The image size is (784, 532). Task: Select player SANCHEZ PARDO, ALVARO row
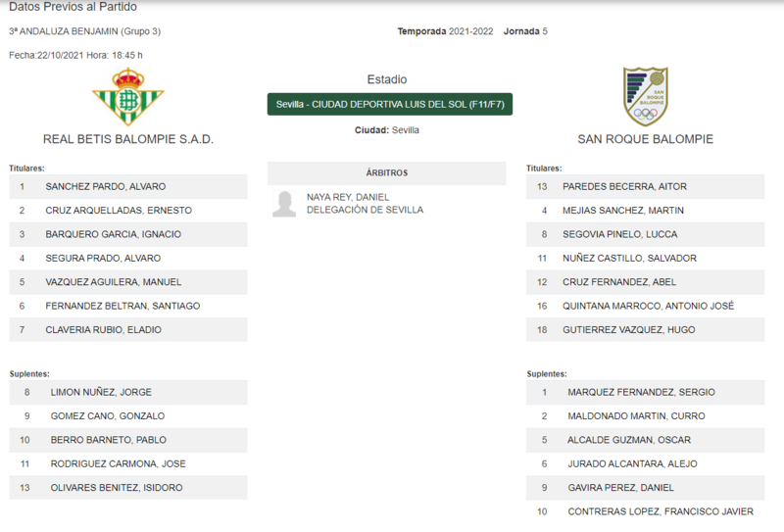128,186
